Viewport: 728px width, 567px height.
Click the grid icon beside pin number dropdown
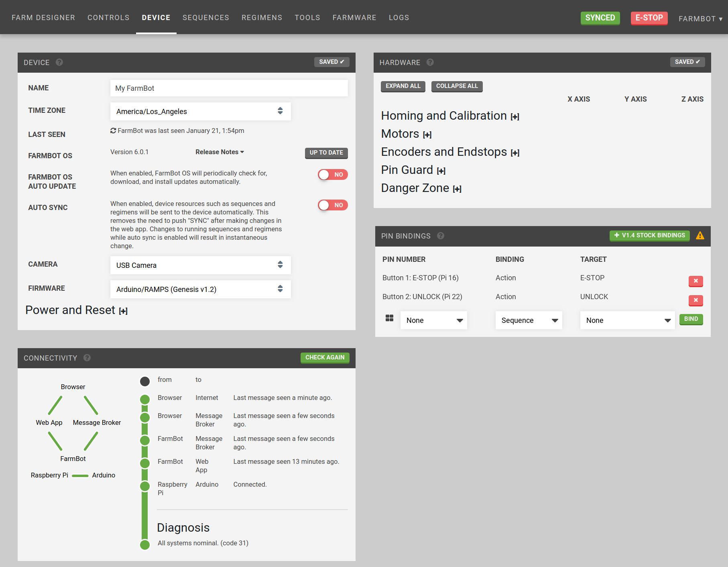[x=389, y=318]
